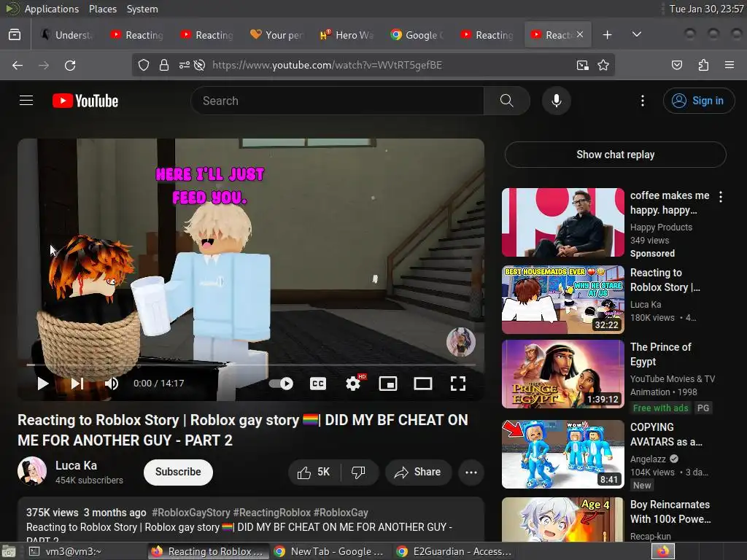
Task: Click Sign in button
Action: [698, 101]
